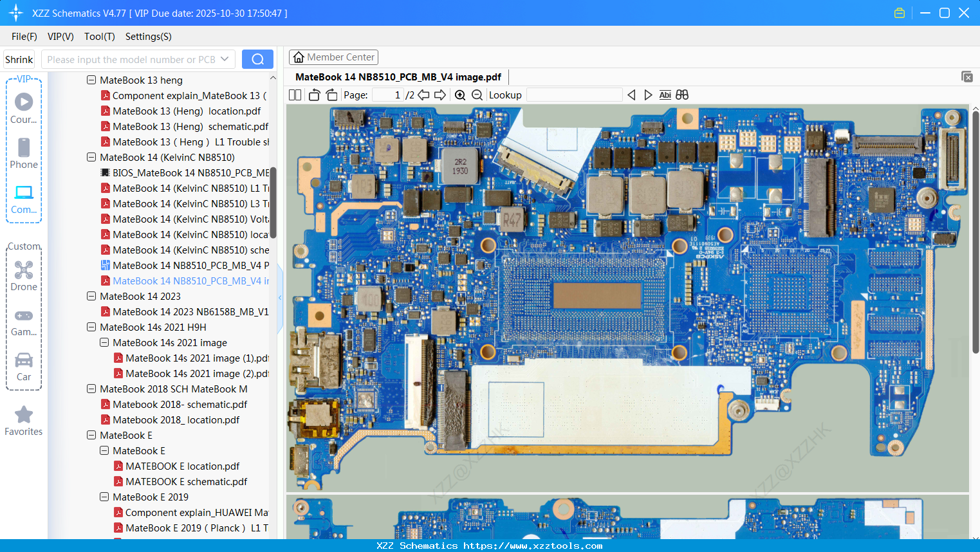Zoom out of the PCB image
This screenshot has width=980, height=552.
[477, 95]
